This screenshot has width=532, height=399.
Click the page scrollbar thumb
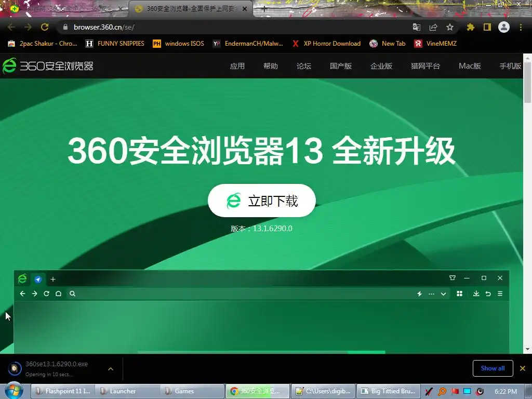click(527, 83)
